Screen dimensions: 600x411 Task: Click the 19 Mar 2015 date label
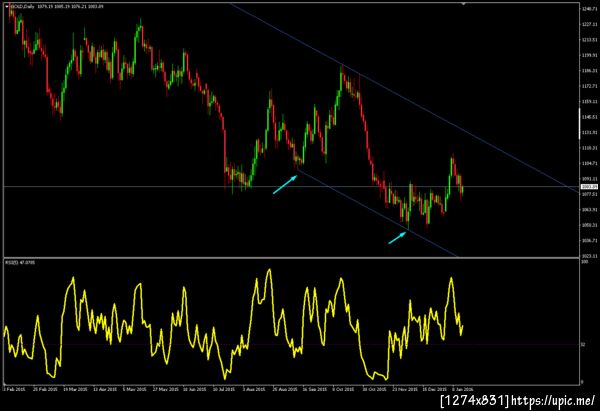(75, 389)
